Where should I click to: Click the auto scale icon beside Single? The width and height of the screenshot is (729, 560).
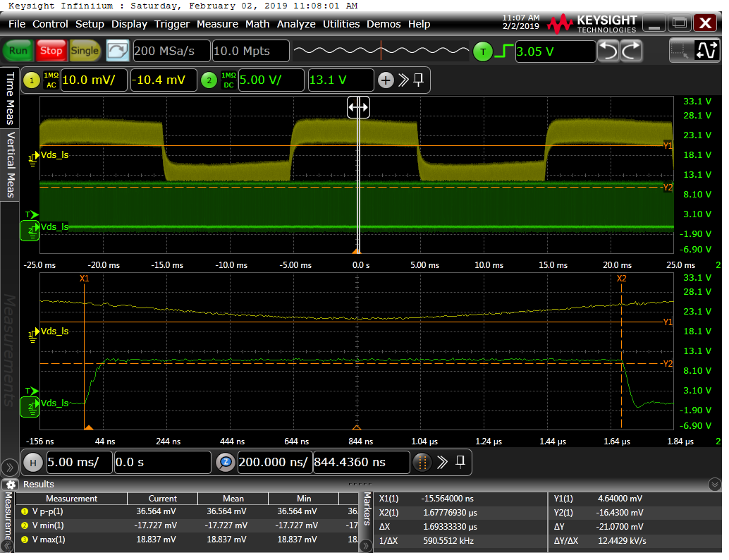118,51
